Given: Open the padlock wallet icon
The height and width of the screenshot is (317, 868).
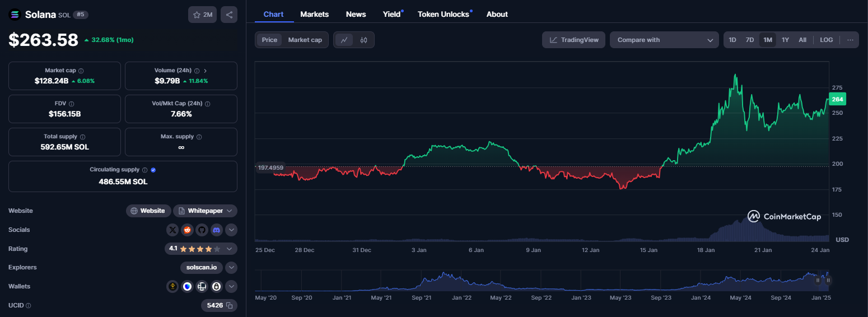Looking at the screenshot, I should (x=216, y=287).
